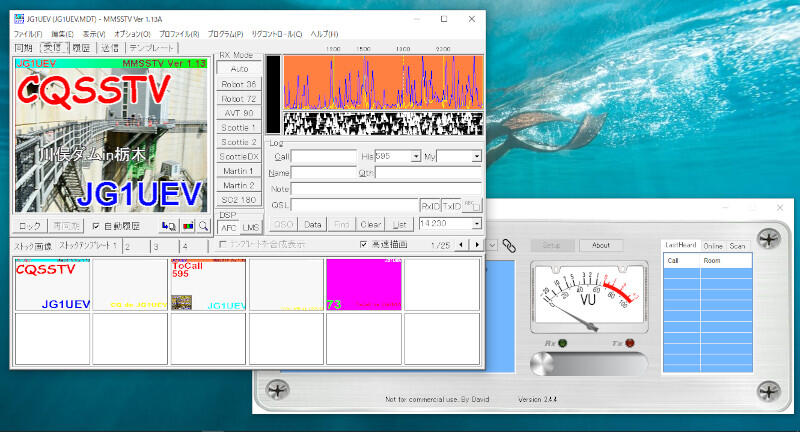The image size is (800, 432).
Task: Select Auto RX mode
Action: [239, 68]
